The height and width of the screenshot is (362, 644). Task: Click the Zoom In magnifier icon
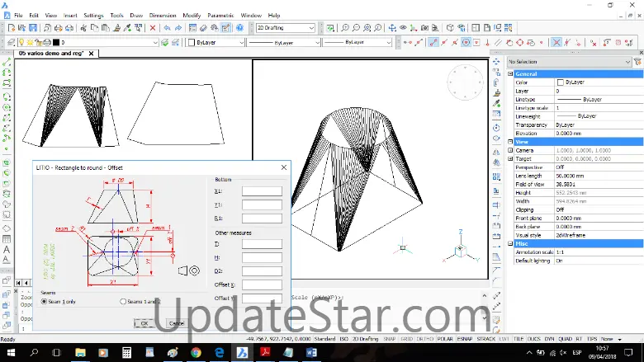[345, 28]
